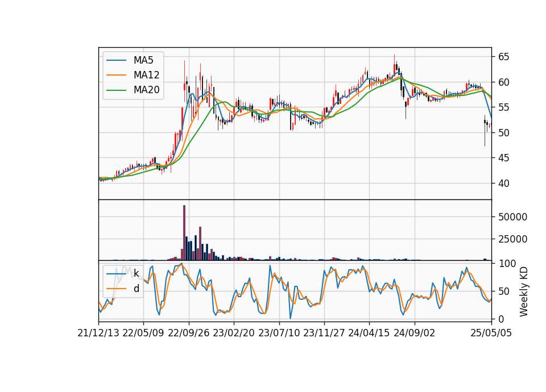Click the d legend entry in KD panel
Screen dimensions: 546x392
coord(136,289)
